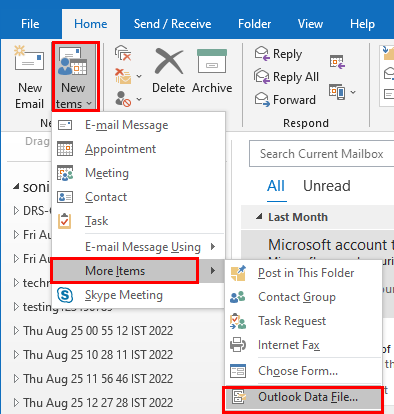Viewport: 394px width, 414px height.
Task: Select Thu Aug 25 10 28 11 IST 2022 folder
Action: click(98, 355)
